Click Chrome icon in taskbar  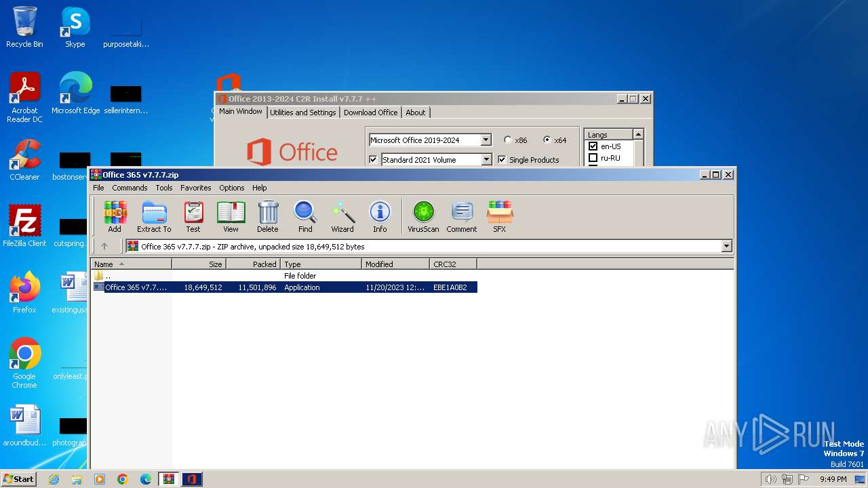[x=123, y=479]
